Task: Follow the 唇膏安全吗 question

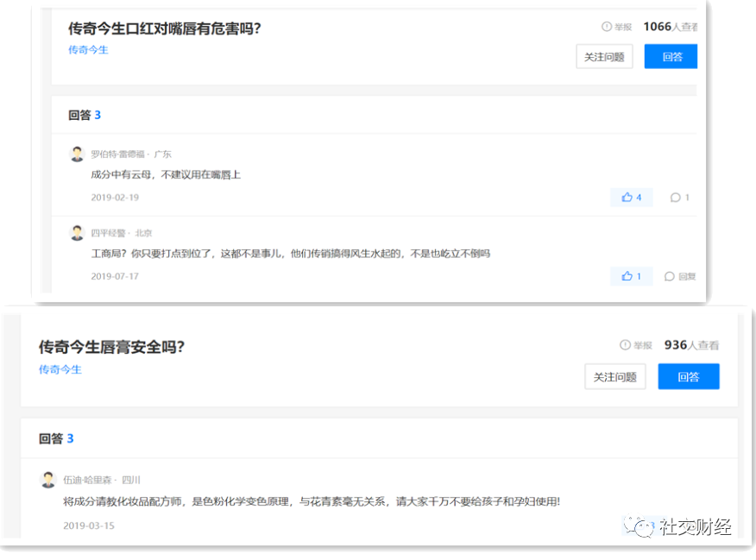Action: (x=614, y=376)
